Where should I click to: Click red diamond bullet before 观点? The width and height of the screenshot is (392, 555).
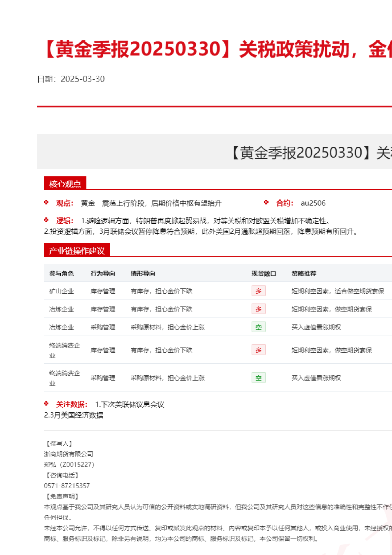(46, 203)
